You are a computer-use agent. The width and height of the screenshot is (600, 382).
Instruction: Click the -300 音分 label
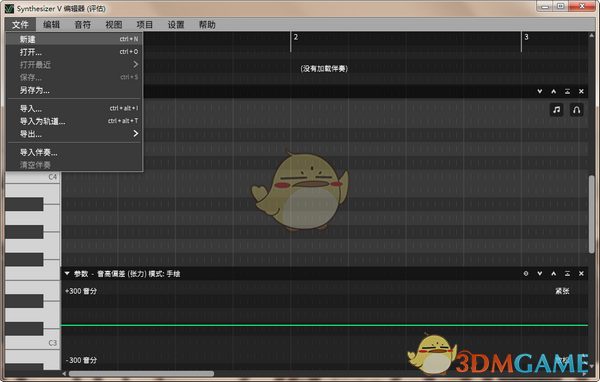coord(81,360)
